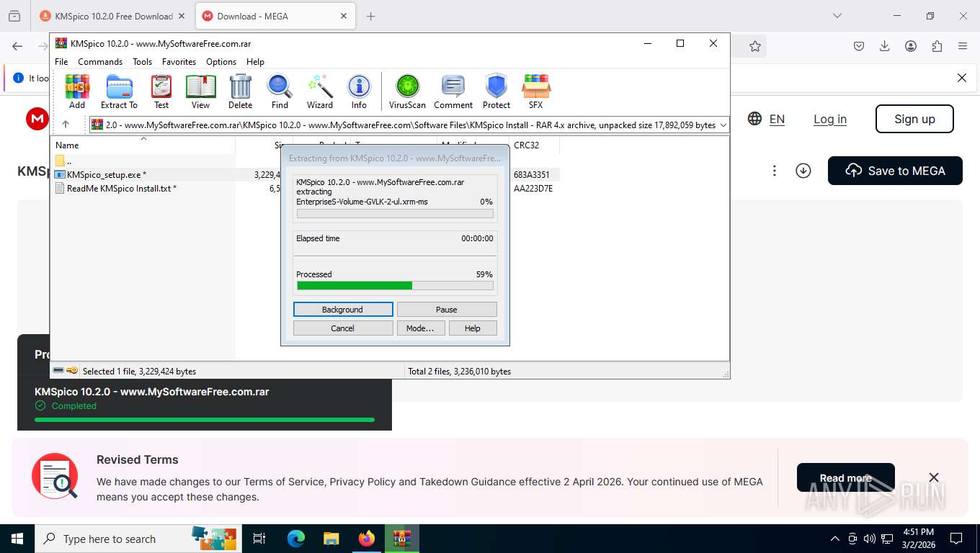
Task: Click the Find magnifier icon
Action: coord(280,91)
